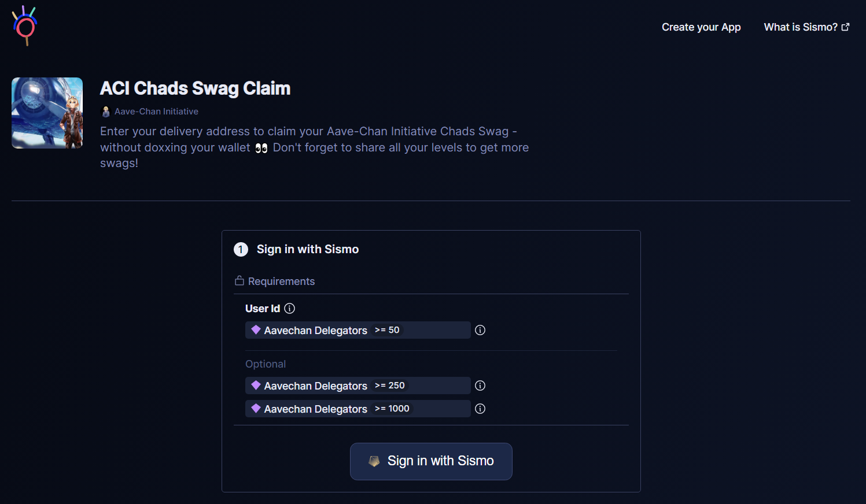Click the diamond icon in the >= 1000 requirement
866x504 pixels.
256,408
